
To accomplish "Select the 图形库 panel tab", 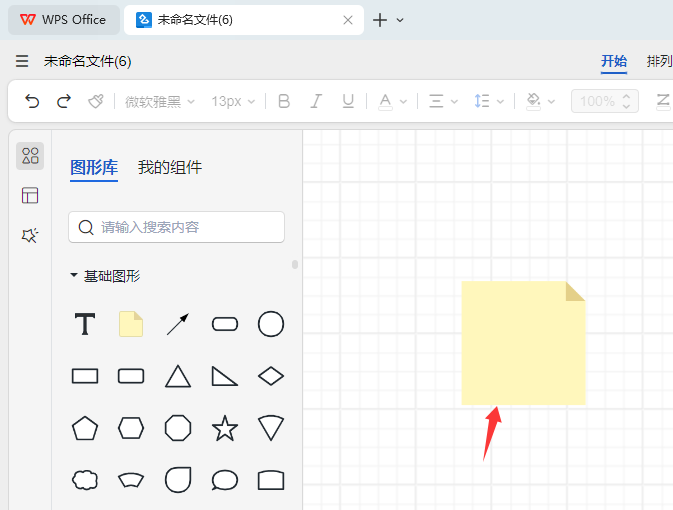I will coord(94,167).
